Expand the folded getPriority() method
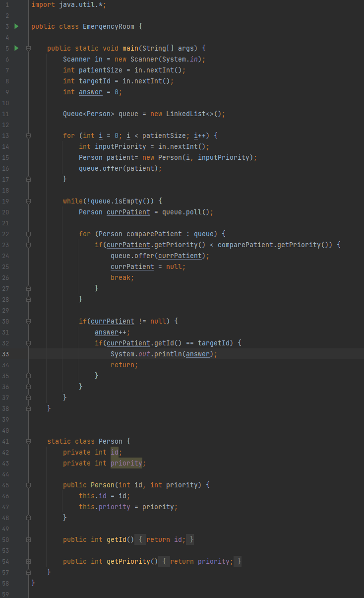The width and height of the screenshot is (364, 598). 28,561
